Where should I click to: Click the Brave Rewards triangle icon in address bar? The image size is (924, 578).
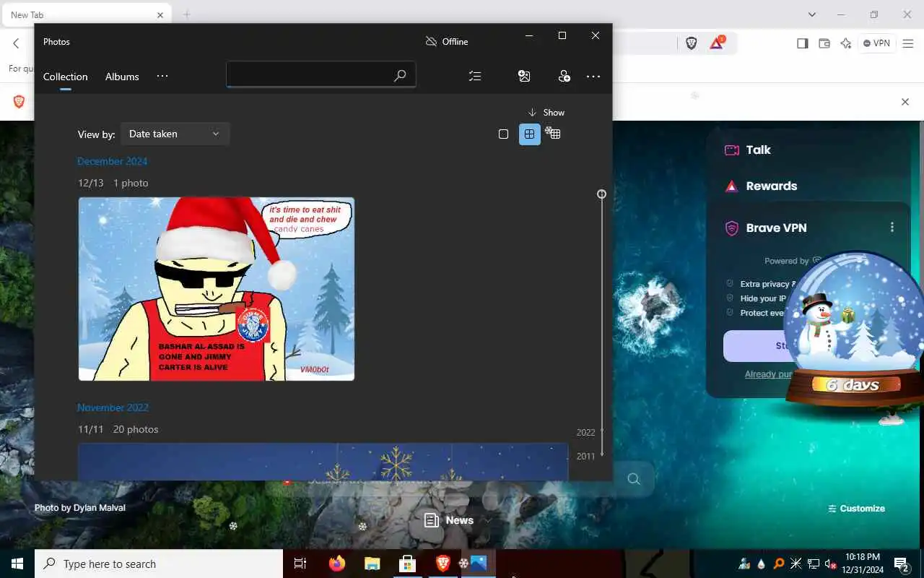716,43
